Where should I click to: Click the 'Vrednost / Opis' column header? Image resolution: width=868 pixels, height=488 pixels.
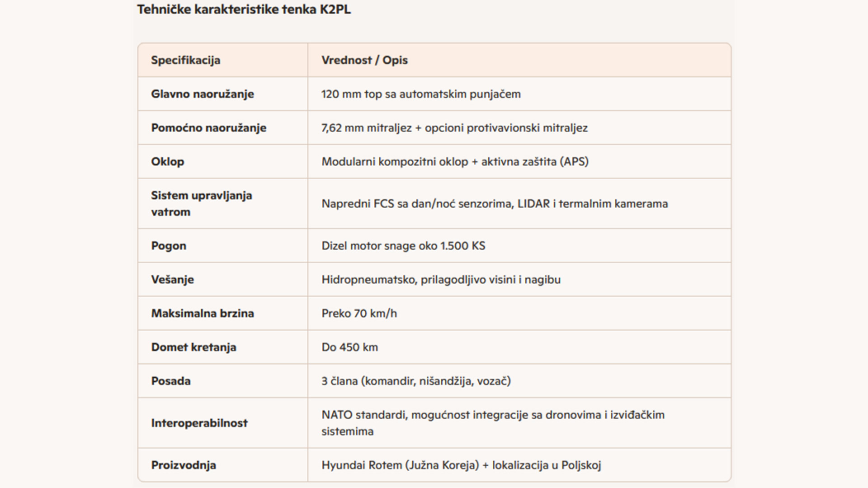click(x=364, y=60)
